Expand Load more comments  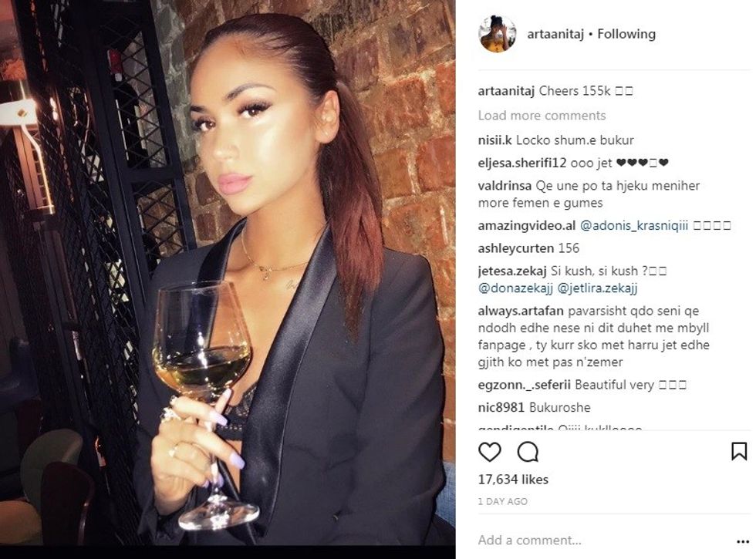[x=542, y=116]
